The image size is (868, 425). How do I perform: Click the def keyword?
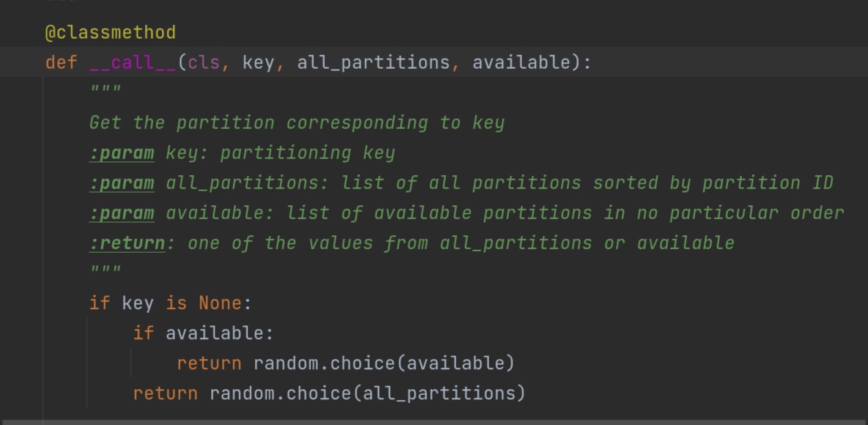[x=61, y=62]
